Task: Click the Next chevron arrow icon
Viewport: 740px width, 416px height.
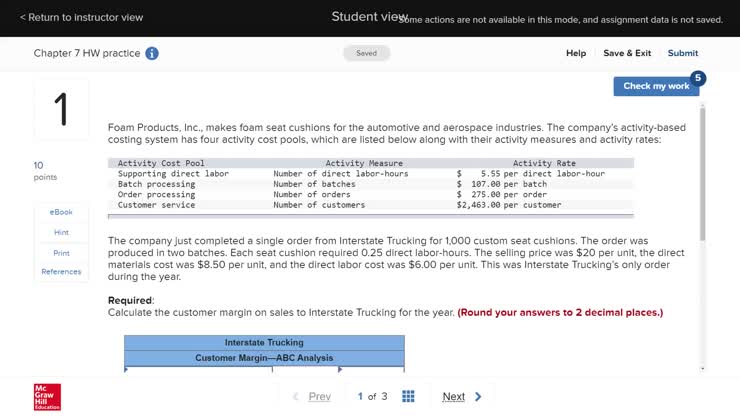Action: pyautogui.click(x=478, y=397)
